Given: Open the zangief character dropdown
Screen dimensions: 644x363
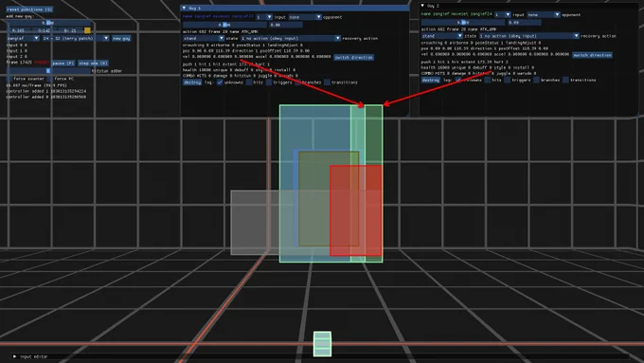Looking at the screenshot, I should coord(23,38).
